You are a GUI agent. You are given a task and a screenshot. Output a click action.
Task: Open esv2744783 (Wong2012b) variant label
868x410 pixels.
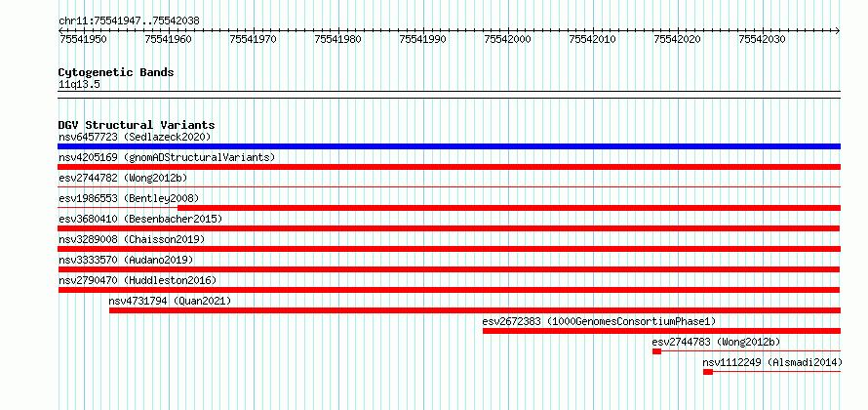point(716,342)
